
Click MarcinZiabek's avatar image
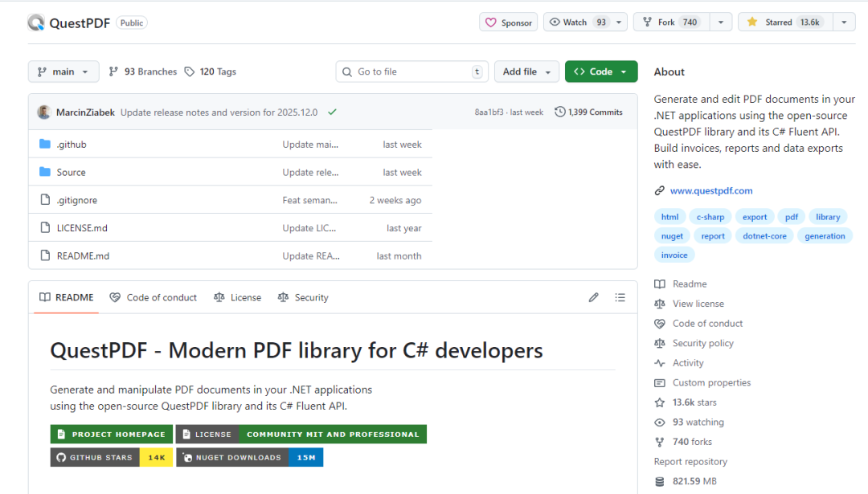(44, 112)
